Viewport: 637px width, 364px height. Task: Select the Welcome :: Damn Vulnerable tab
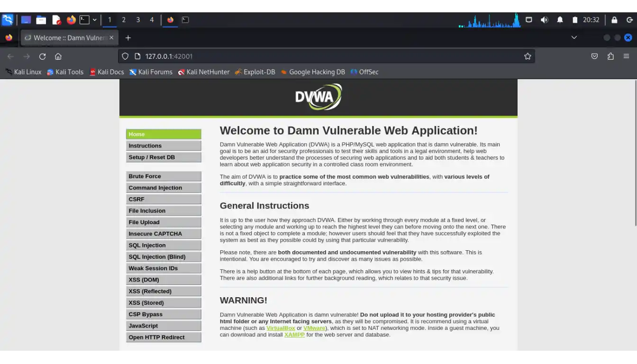click(x=69, y=38)
